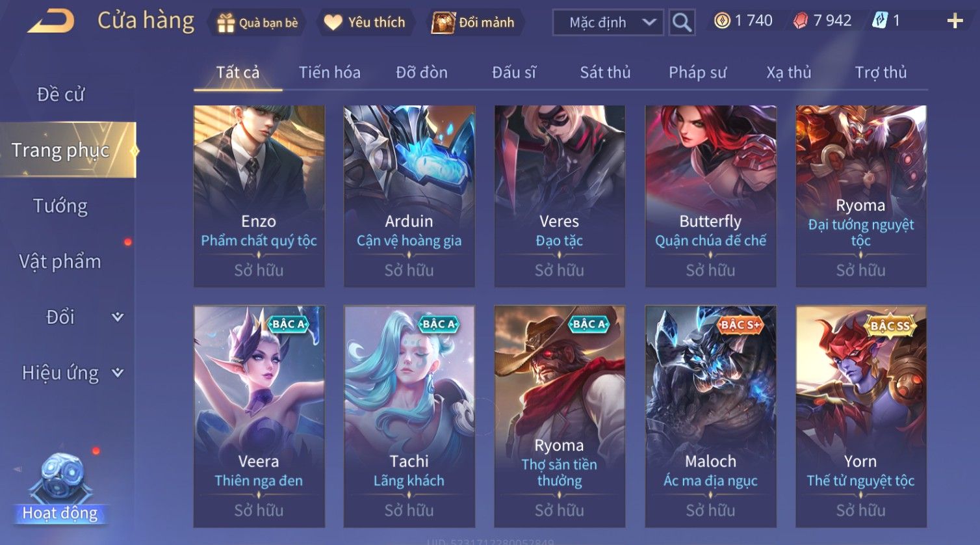980x545 pixels.
Task: Select the Tiến hóa tab
Action: (329, 72)
